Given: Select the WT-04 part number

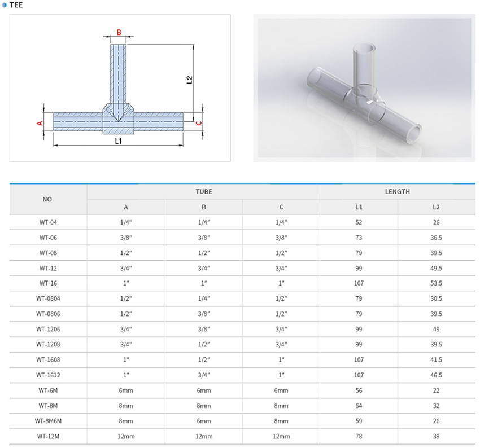Looking at the screenshot, I should point(48,222).
